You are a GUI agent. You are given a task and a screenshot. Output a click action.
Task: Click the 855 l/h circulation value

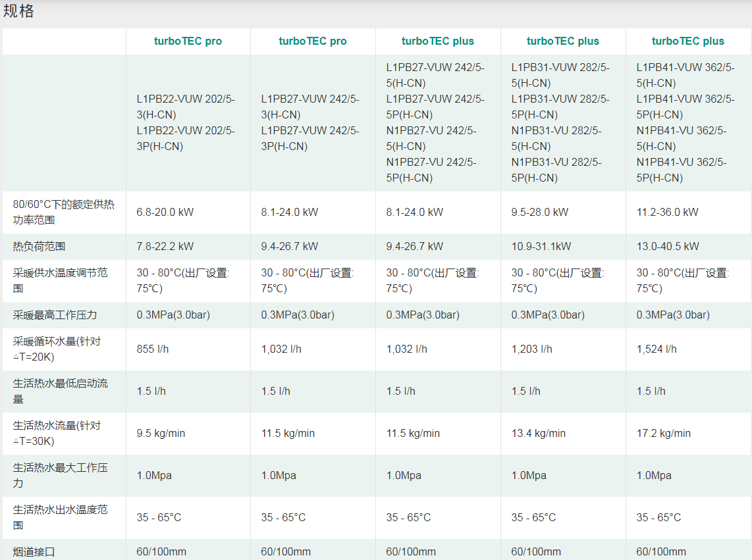[153, 349]
